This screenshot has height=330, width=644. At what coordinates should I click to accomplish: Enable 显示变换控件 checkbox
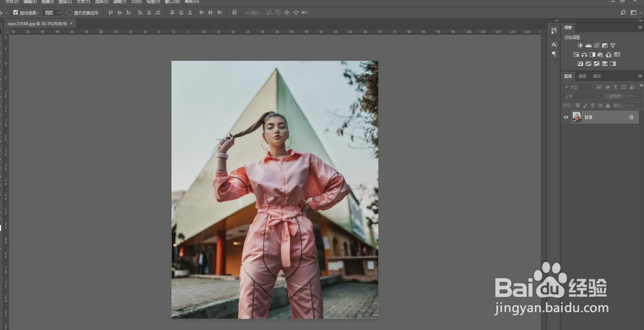(70, 12)
